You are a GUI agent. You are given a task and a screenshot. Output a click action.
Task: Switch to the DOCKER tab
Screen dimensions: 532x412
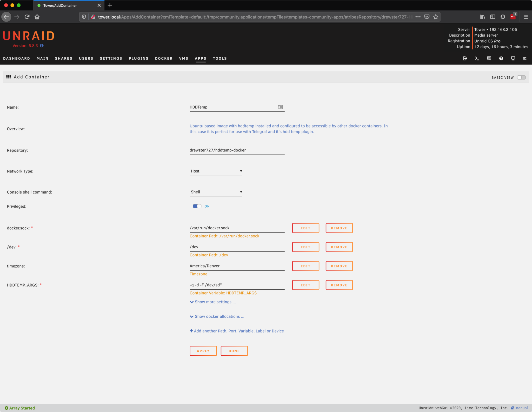[x=164, y=58]
